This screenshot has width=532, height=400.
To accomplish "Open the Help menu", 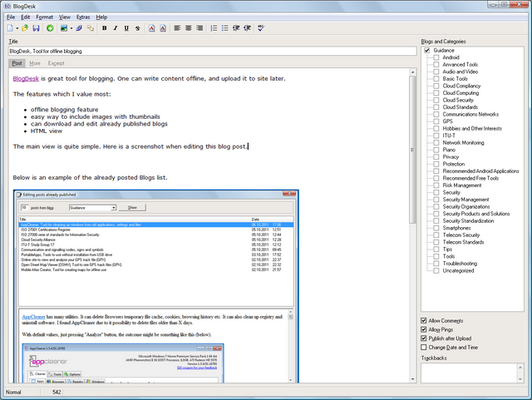I will [x=101, y=17].
